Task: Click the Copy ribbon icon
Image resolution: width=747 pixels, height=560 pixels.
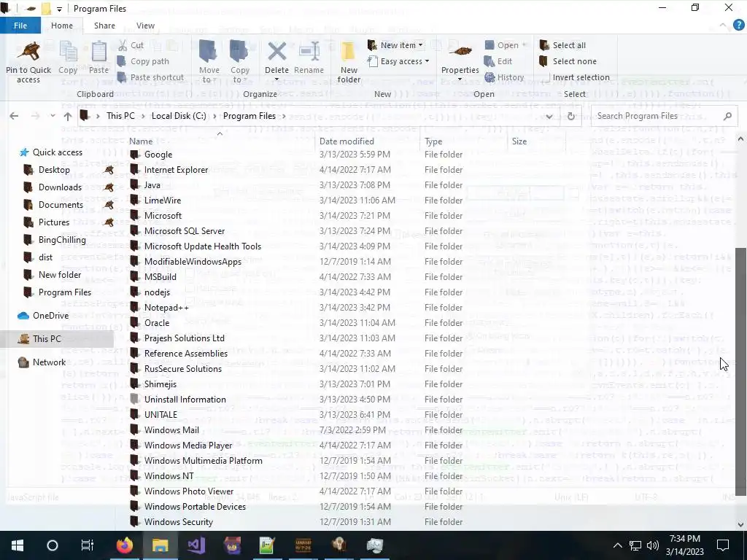Action: click(x=68, y=52)
